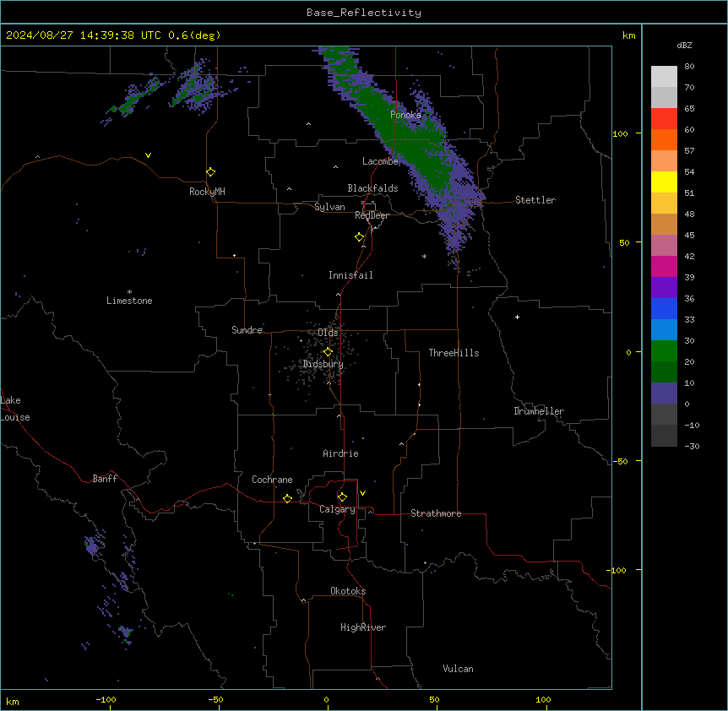Click the yellow marker south of RedDeer
This screenshot has width=728, height=711.
359,237
